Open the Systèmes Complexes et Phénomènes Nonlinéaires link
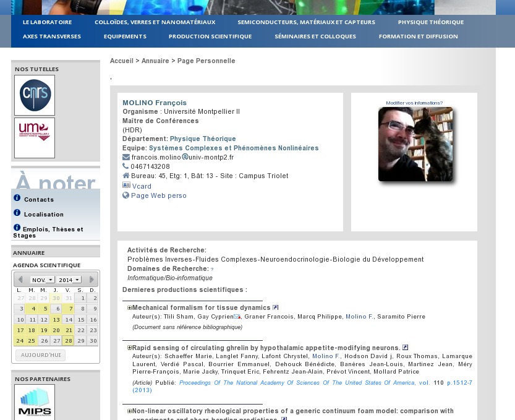This screenshot has width=515, height=420. 234,148
